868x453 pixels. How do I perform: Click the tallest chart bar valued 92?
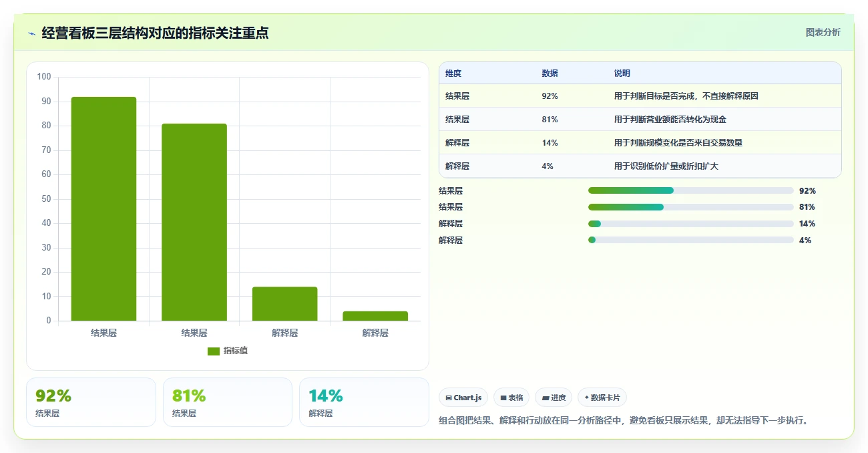click(103, 209)
